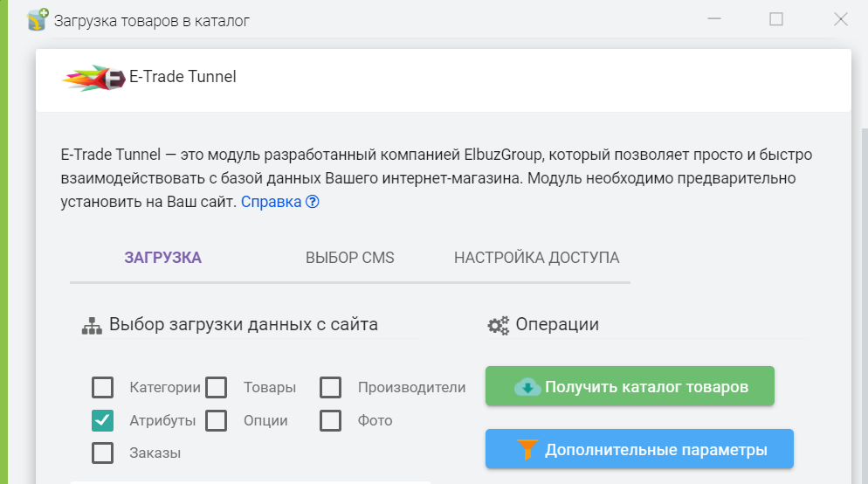Screen dimensions: 868x484
Task: Enable the Категории checkbox
Action: point(103,387)
